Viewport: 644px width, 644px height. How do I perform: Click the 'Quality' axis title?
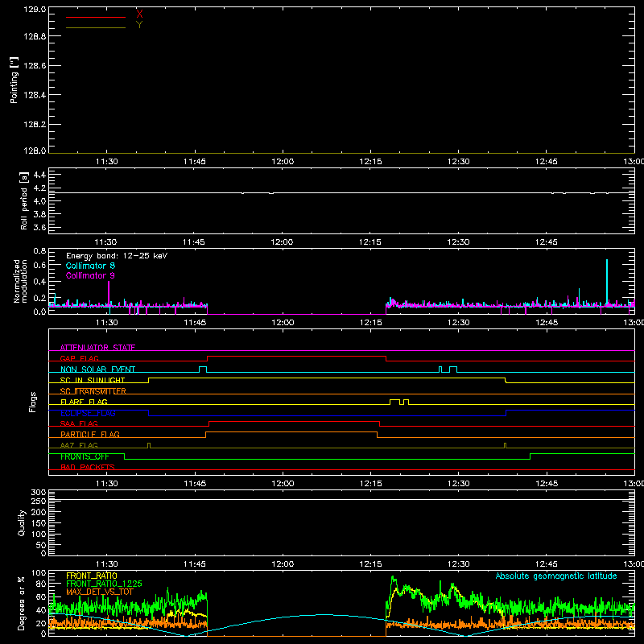22,522
